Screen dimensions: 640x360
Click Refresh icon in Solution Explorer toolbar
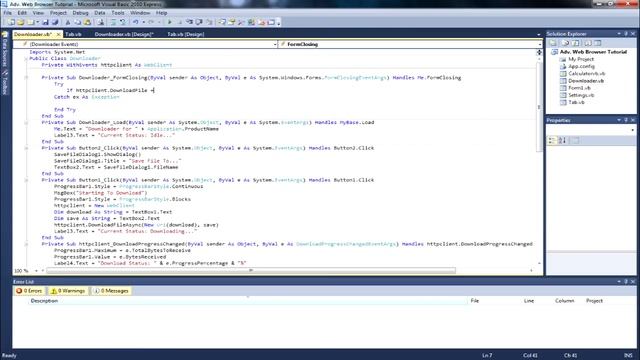[x=576, y=43]
